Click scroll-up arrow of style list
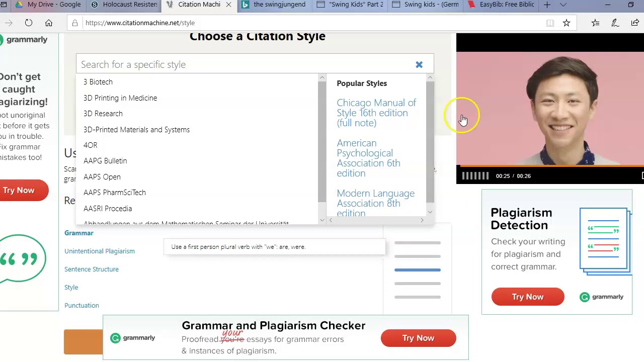 point(322,77)
